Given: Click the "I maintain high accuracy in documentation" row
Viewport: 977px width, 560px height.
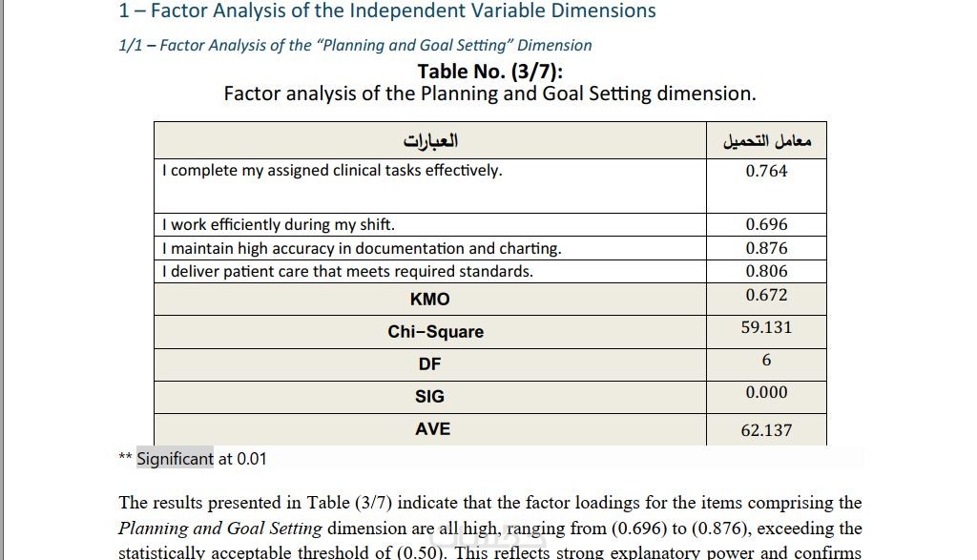Looking at the screenshot, I should (362, 248).
